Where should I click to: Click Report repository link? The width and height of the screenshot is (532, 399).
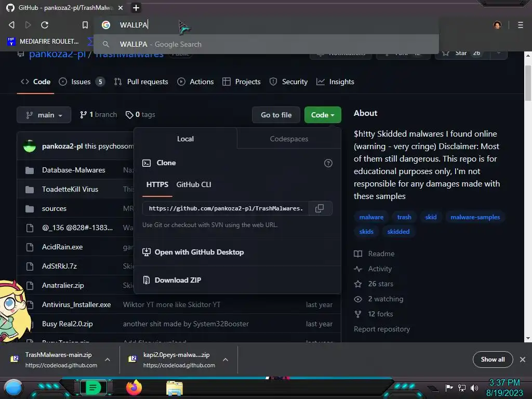[382, 329]
